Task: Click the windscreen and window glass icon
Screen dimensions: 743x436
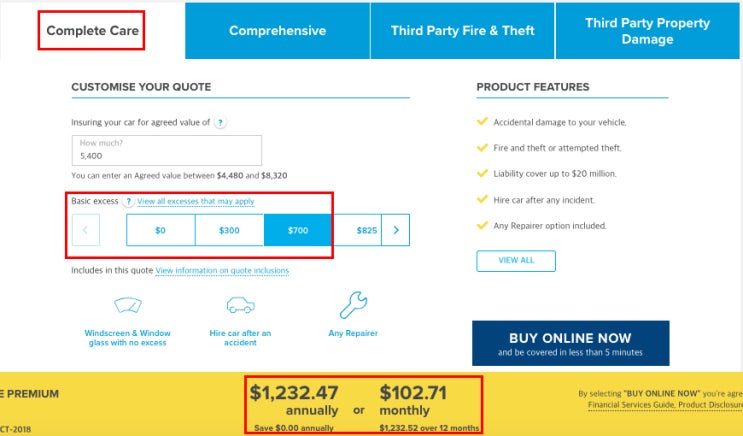Action: pos(128,305)
